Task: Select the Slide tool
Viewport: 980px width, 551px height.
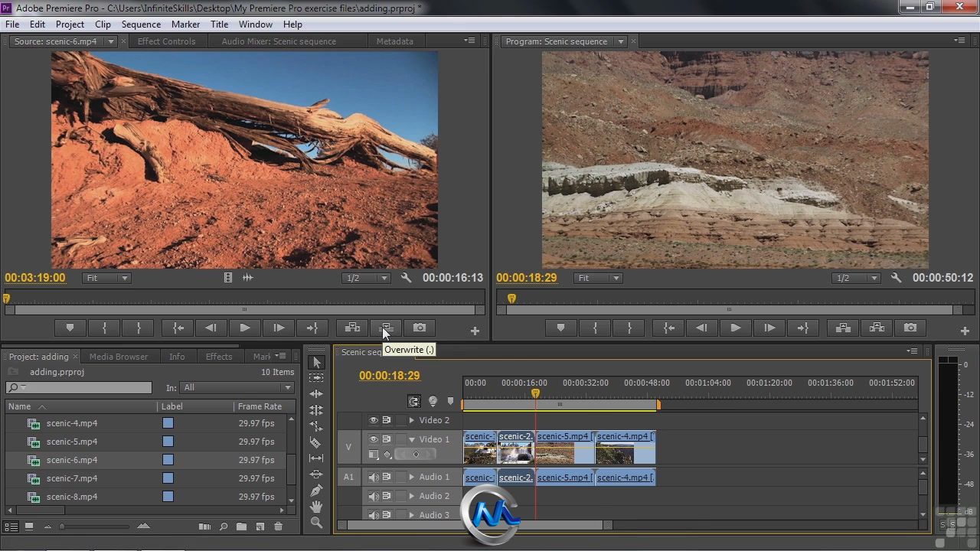Action: pos(316,474)
